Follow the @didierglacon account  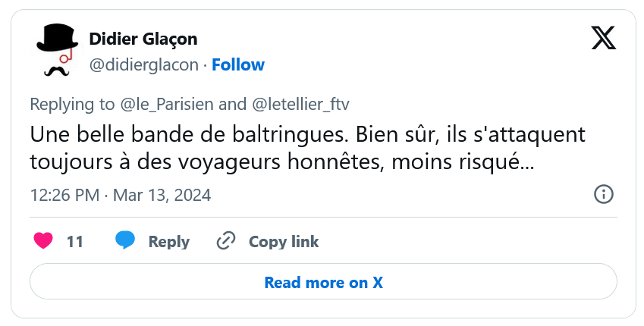(x=238, y=65)
